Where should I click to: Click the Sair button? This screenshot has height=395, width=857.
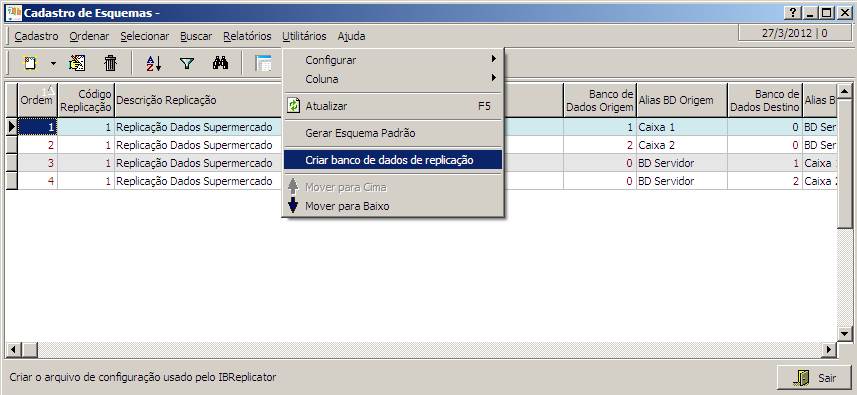click(x=814, y=378)
